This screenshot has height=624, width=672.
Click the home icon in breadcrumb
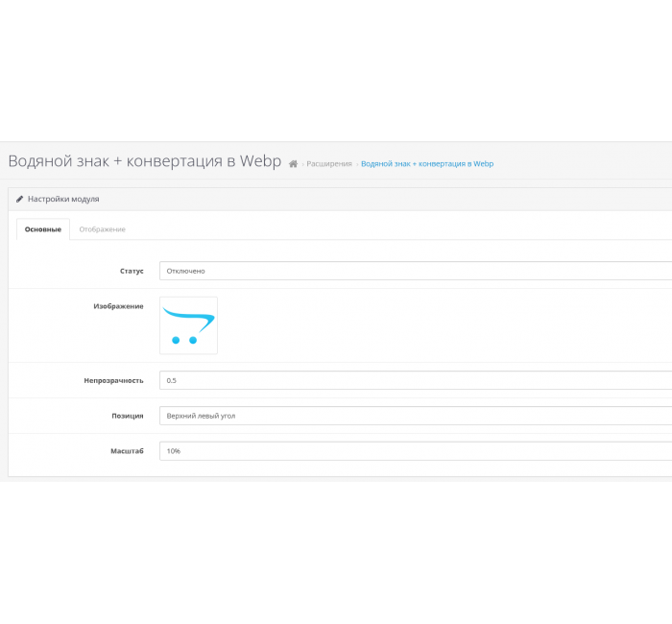(293, 164)
